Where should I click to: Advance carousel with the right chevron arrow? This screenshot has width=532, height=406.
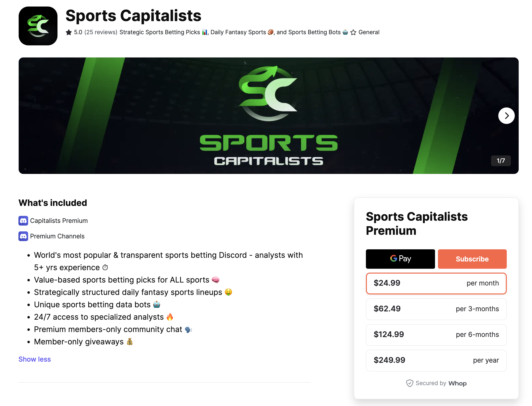pyautogui.click(x=506, y=116)
